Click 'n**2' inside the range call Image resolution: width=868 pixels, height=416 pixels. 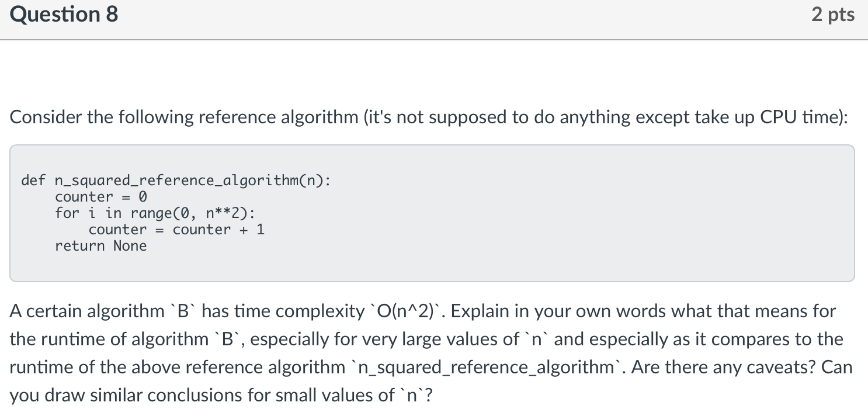tap(223, 213)
